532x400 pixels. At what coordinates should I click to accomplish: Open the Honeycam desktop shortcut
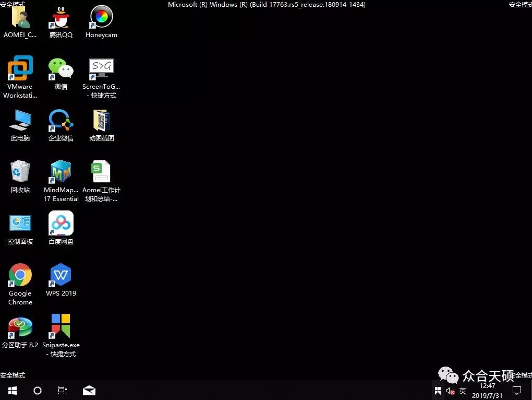[101, 17]
